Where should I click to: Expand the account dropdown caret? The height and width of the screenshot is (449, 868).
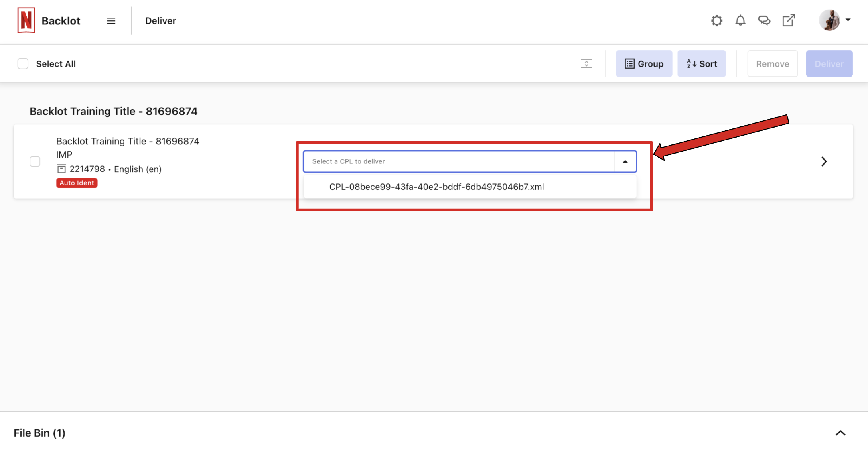click(848, 20)
